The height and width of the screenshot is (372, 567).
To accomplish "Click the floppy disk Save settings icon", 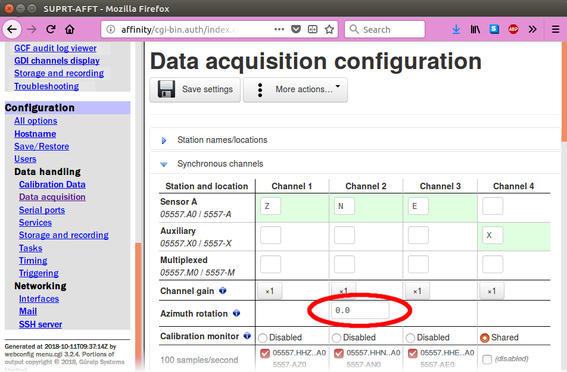I will coord(166,89).
